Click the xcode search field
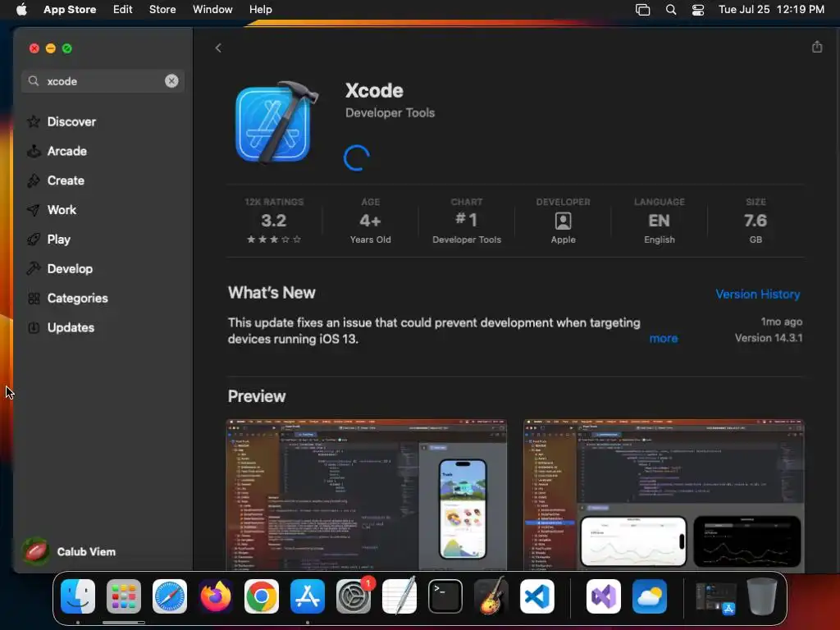This screenshot has width=840, height=630. point(103,81)
